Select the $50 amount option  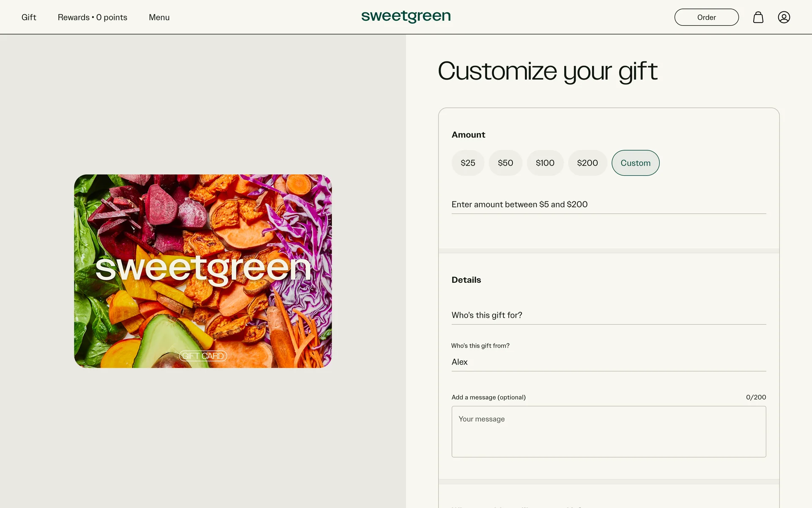point(505,163)
